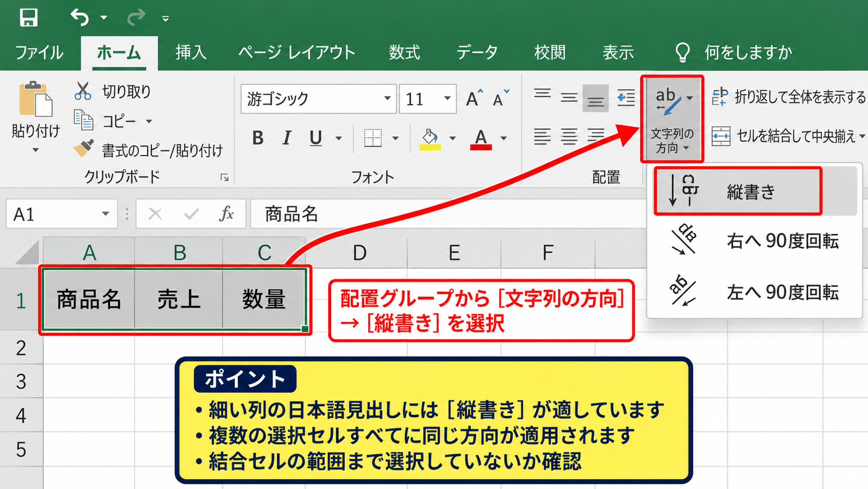
Task: Toggle bottom align button
Action: pos(595,98)
